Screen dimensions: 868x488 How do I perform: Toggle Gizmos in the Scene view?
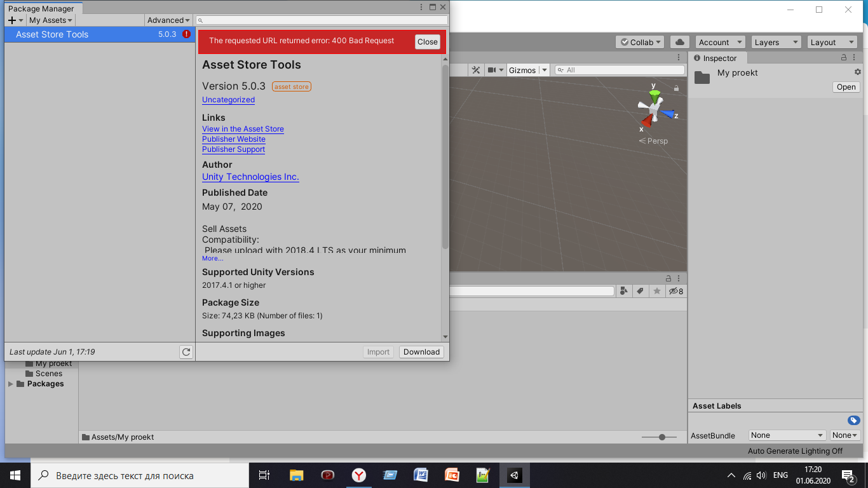pos(522,70)
